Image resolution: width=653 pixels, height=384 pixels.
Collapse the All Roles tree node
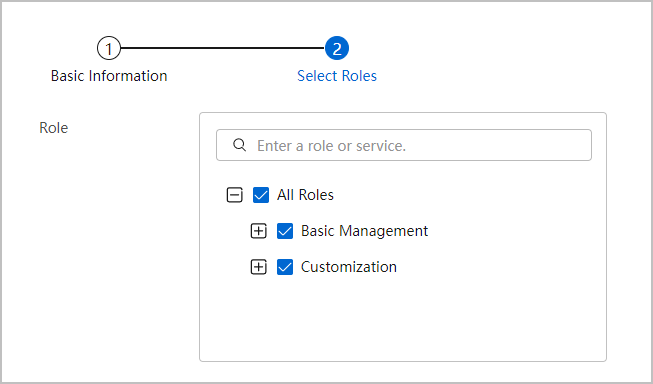coord(234,194)
